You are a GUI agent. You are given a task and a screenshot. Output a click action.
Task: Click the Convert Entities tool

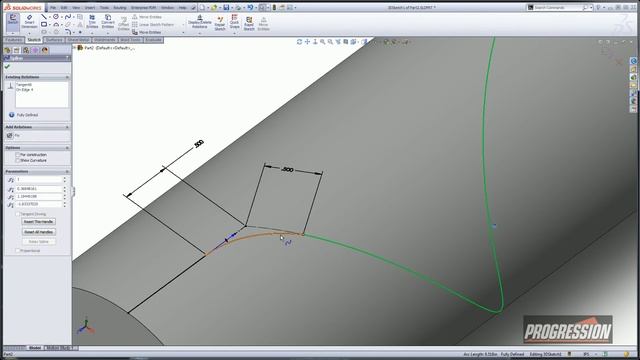(108, 21)
